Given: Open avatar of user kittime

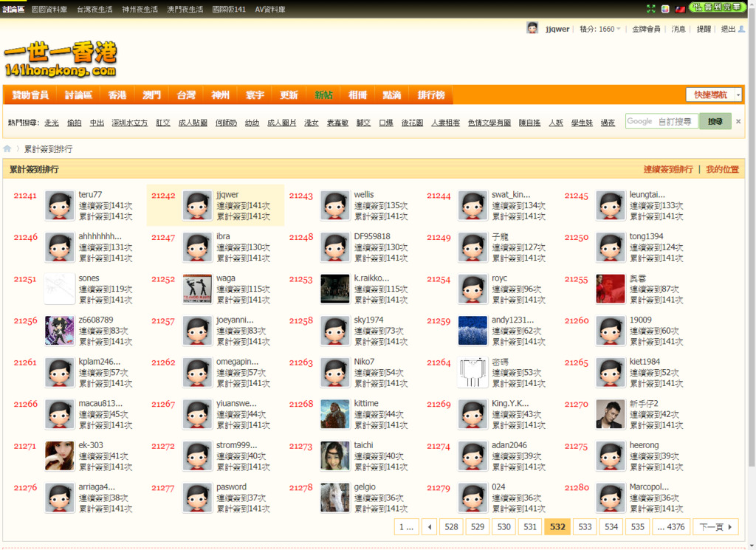Looking at the screenshot, I should pyautogui.click(x=335, y=414).
